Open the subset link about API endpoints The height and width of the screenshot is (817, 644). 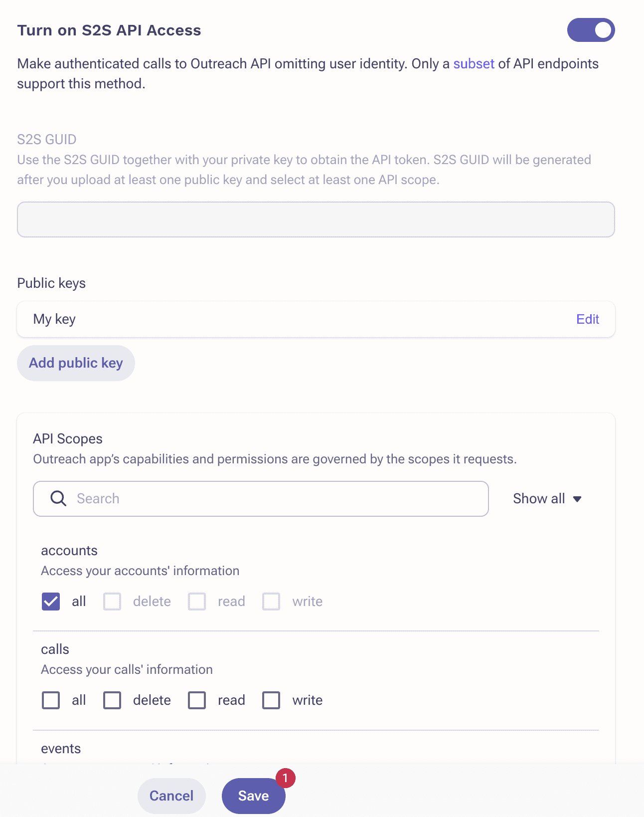point(474,63)
